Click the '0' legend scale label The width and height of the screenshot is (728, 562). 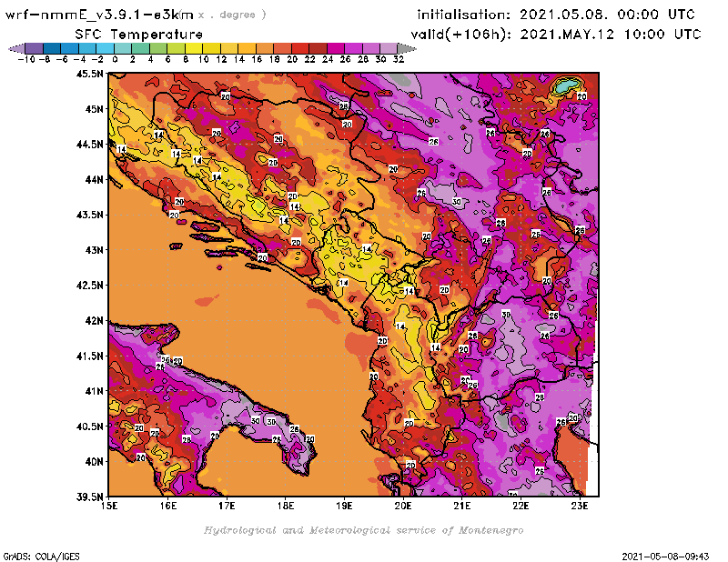(x=115, y=59)
